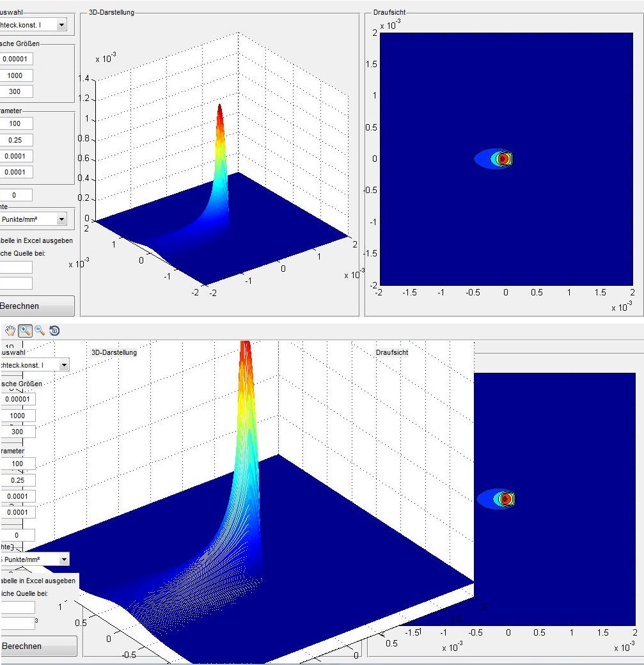Image resolution: width=644 pixels, height=665 pixels.
Task: Choose the Zoom Out magnifier tool
Action: coord(40,331)
